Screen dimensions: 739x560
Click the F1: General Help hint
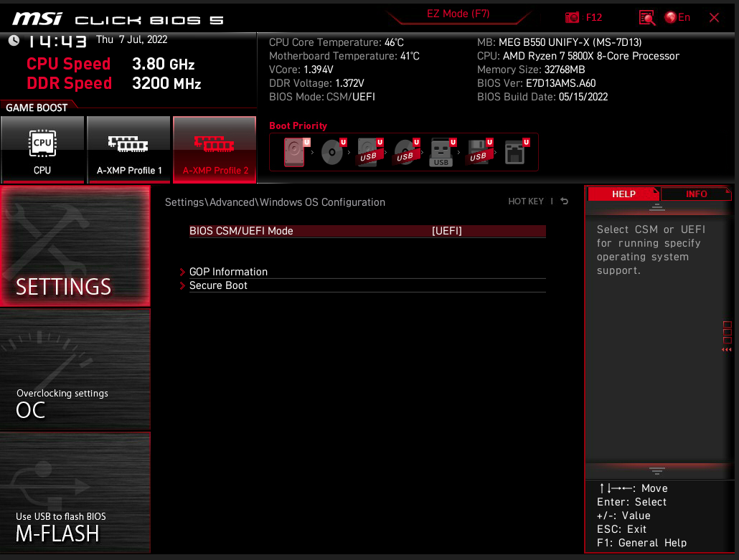click(x=641, y=543)
